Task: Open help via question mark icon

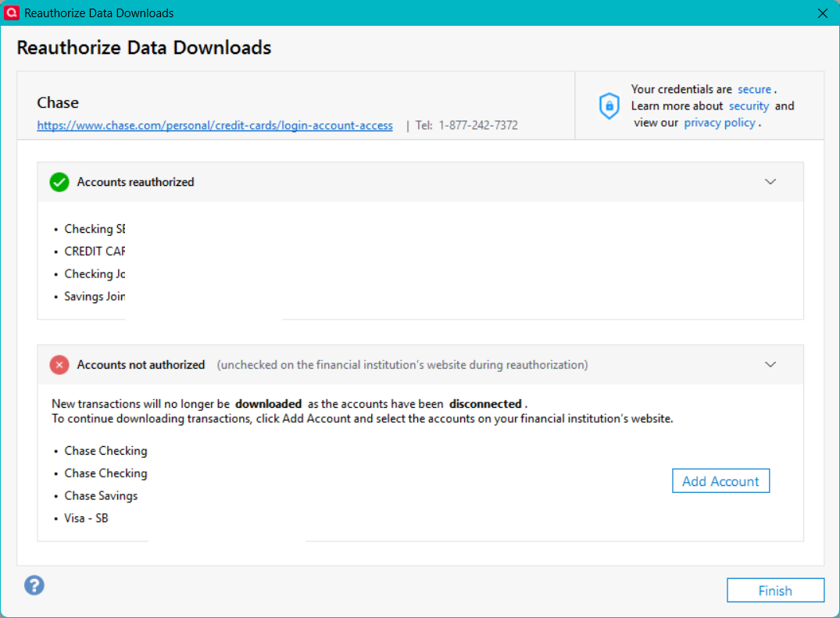Action: point(34,585)
